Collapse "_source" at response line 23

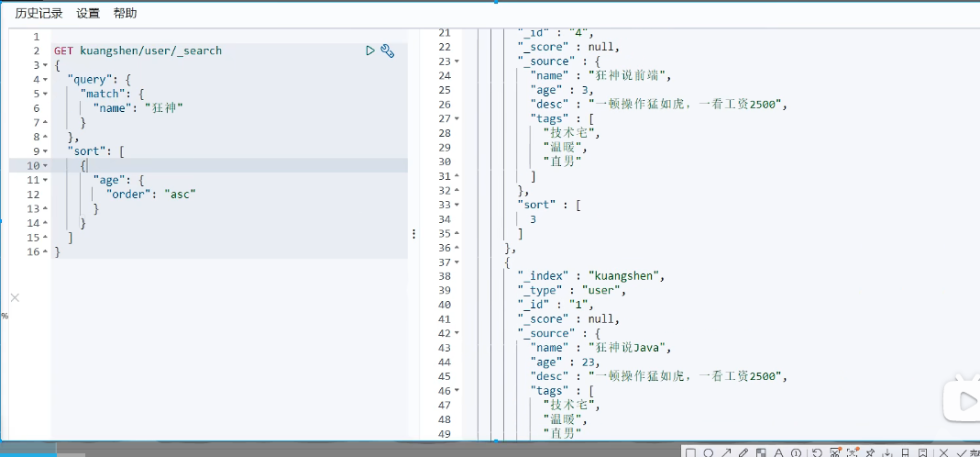(457, 61)
